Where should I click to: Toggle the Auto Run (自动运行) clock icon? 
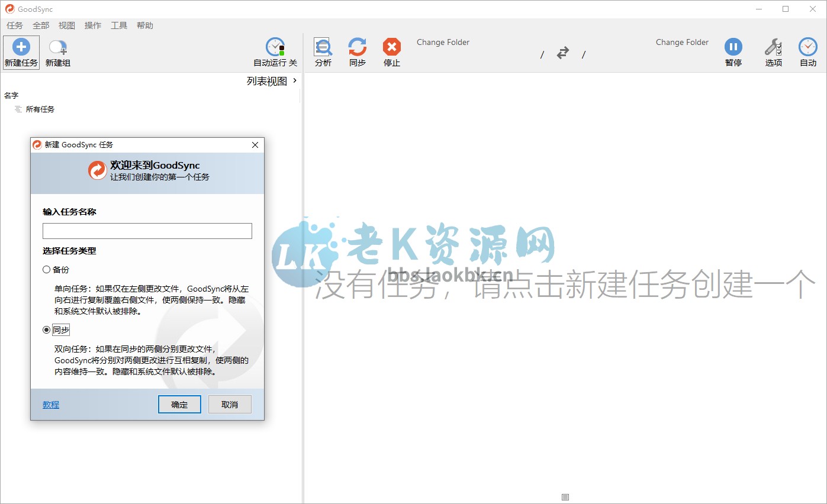tap(275, 47)
